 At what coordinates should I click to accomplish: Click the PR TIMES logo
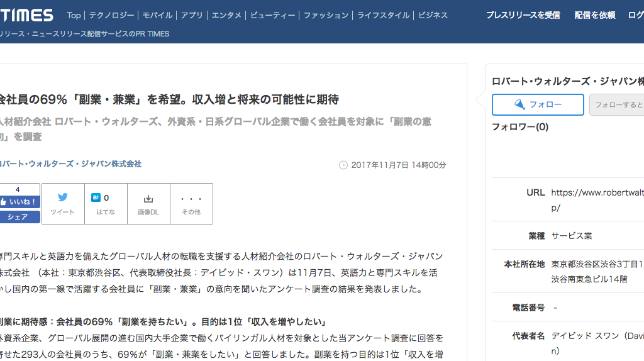click(x=26, y=15)
